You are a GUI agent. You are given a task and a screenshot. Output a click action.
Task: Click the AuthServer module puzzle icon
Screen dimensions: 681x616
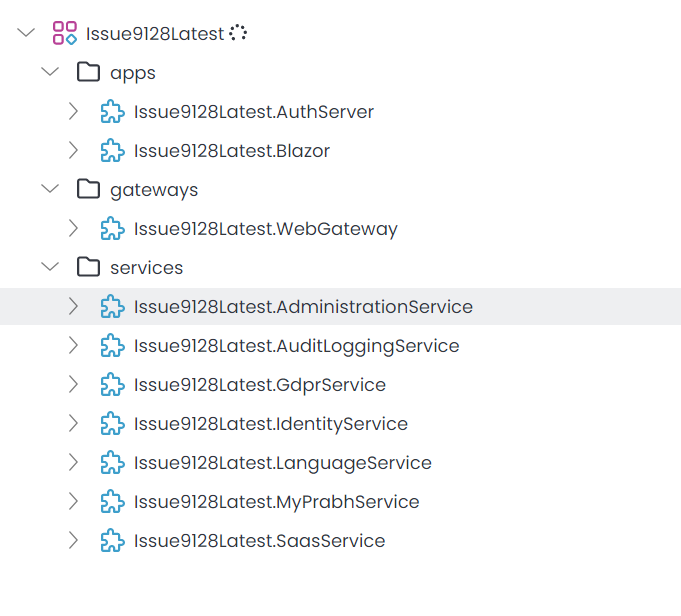(113, 112)
